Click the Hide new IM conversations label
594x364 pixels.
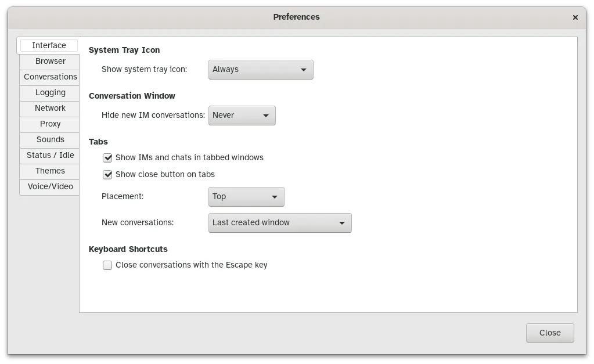pyautogui.click(x=153, y=115)
